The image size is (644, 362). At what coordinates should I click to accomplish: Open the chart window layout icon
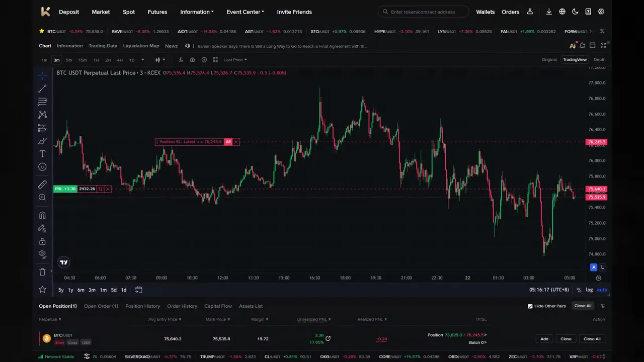[593, 46]
